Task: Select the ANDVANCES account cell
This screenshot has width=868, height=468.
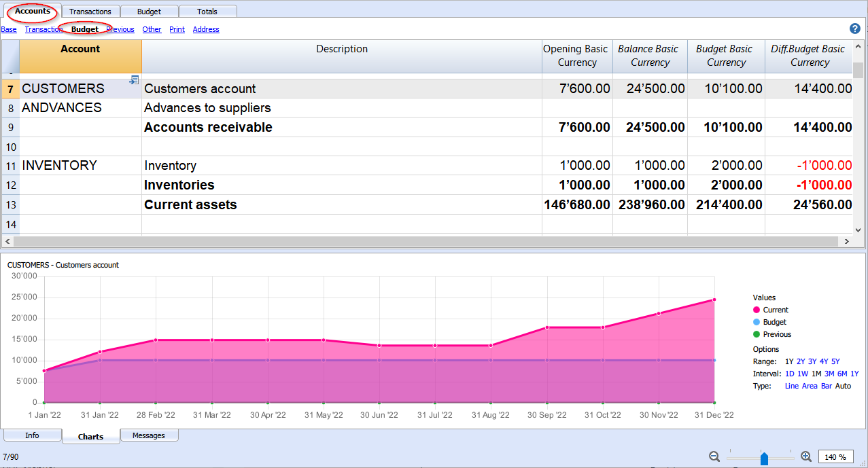Action: (x=80, y=108)
